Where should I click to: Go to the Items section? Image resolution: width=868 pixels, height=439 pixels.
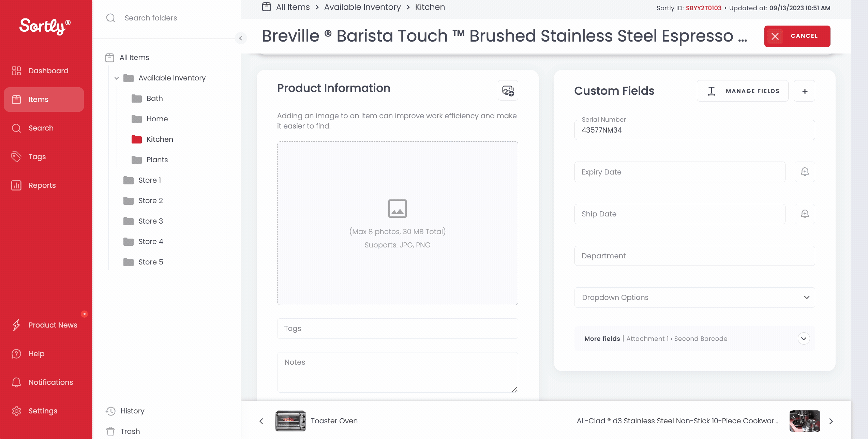(44, 99)
